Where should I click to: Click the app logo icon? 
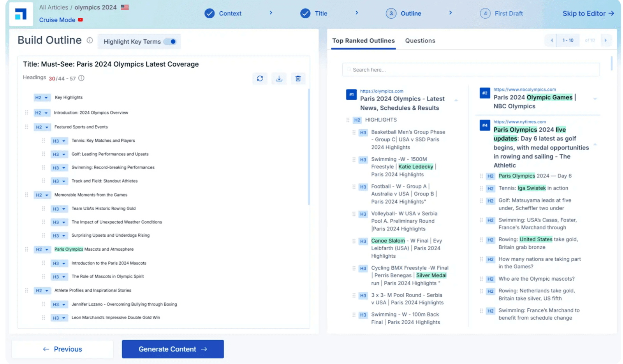point(21,14)
